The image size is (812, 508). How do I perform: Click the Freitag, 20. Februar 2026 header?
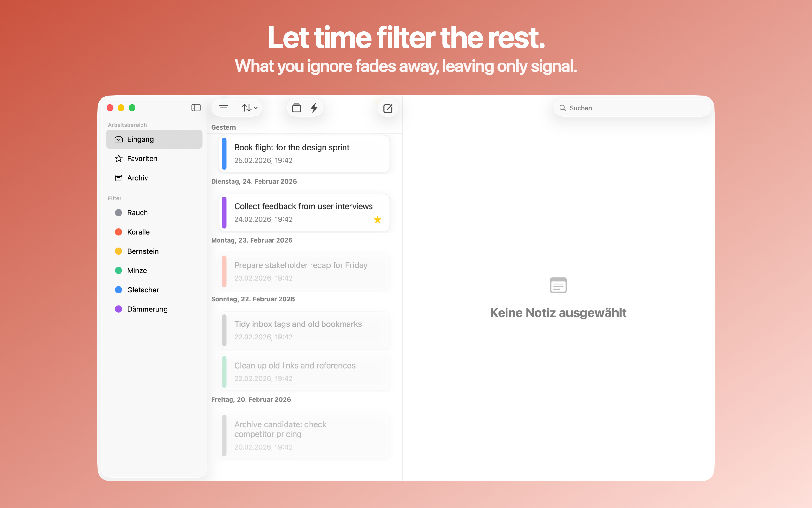point(251,399)
